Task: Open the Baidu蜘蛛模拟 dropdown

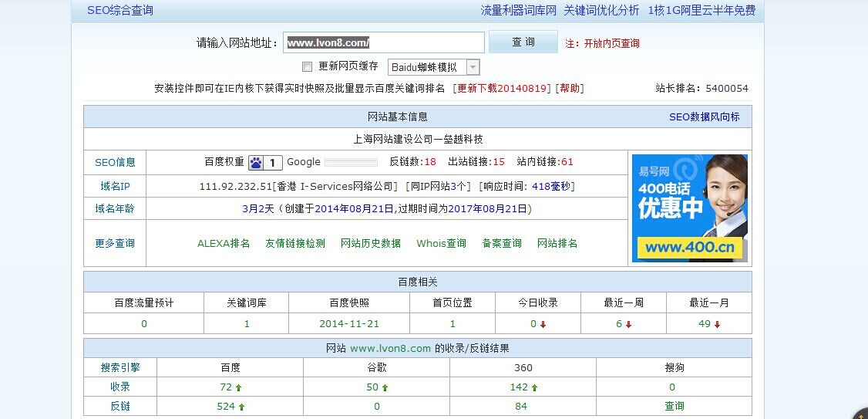Action: pos(433,68)
